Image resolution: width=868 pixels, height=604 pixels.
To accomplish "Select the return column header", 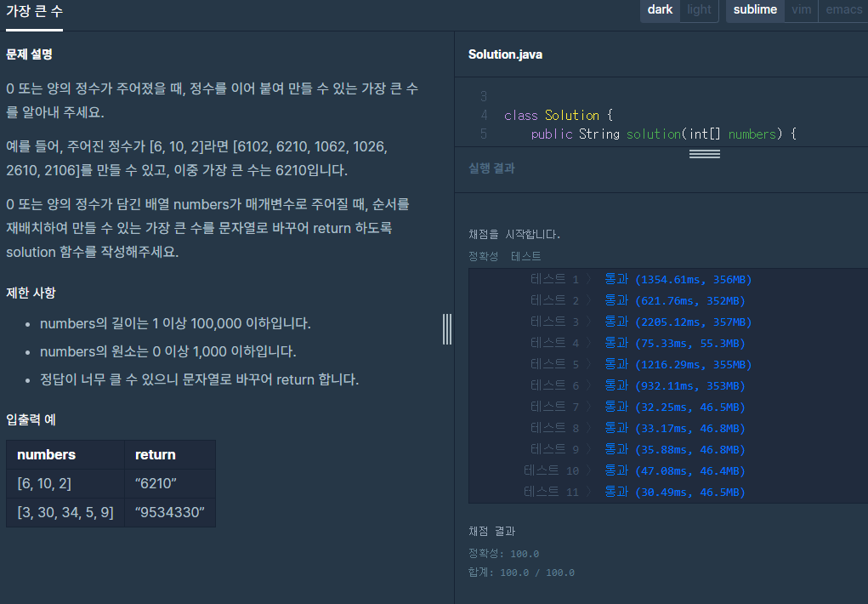I will tap(170, 455).
